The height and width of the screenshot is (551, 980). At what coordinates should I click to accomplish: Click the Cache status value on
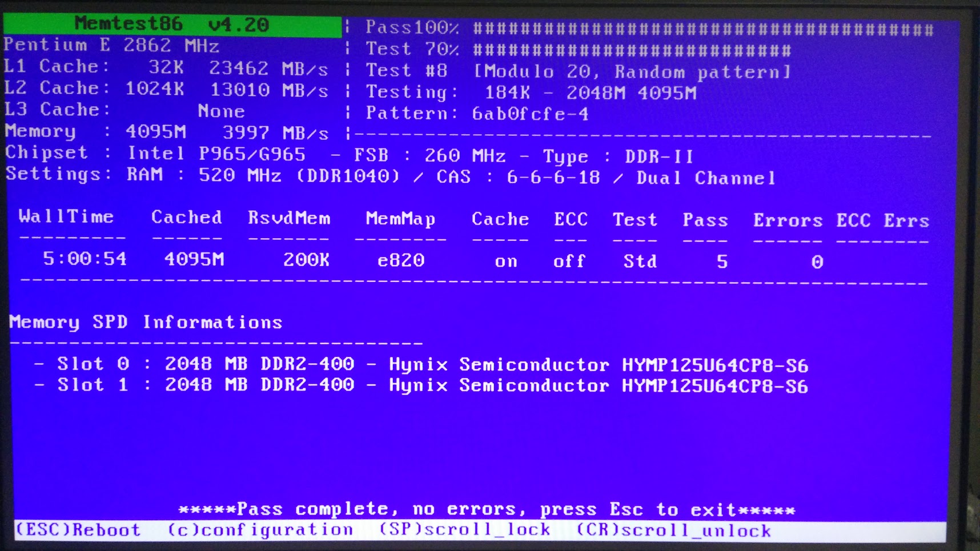[x=506, y=262]
